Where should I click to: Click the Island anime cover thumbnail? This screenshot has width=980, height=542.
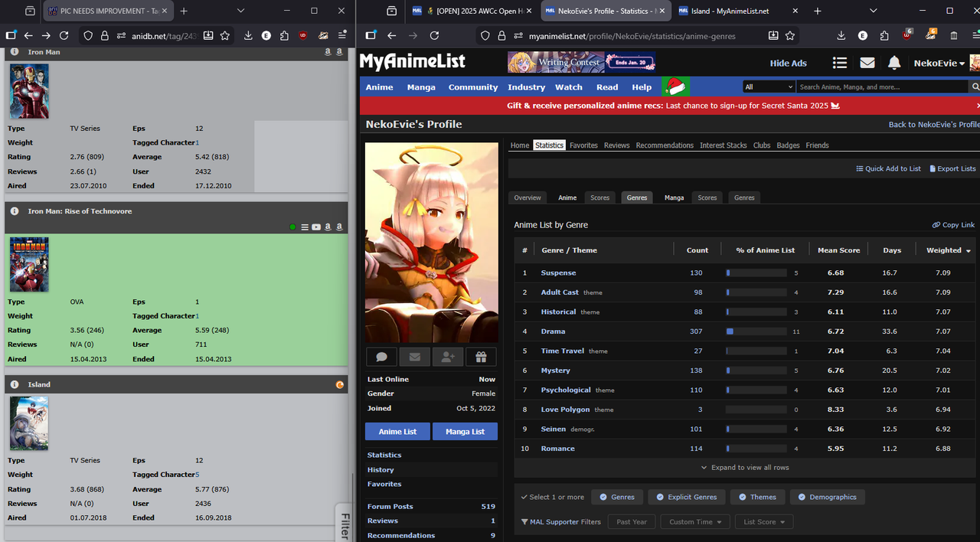(29, 423)
